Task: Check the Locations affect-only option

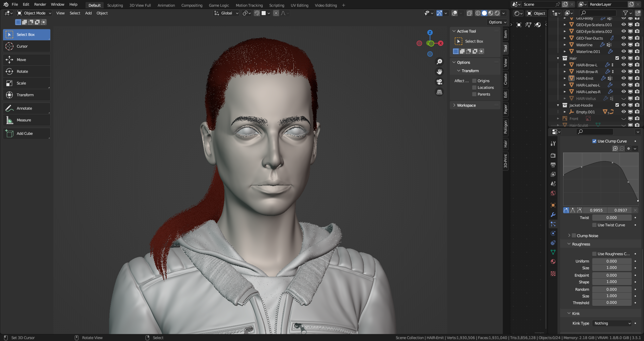Action: click(x=474, y=88)
